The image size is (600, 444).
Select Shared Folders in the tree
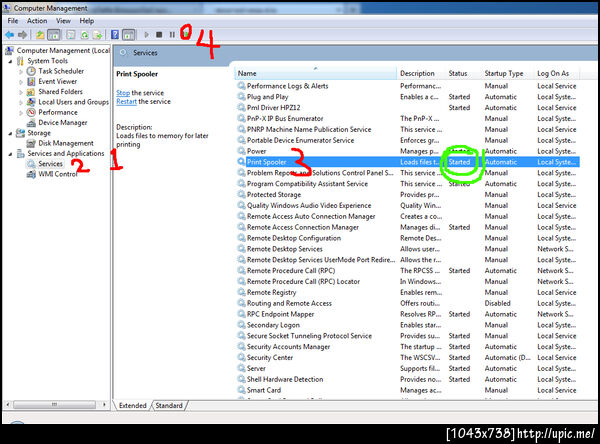pyautogui.click(x=60, y=91)
